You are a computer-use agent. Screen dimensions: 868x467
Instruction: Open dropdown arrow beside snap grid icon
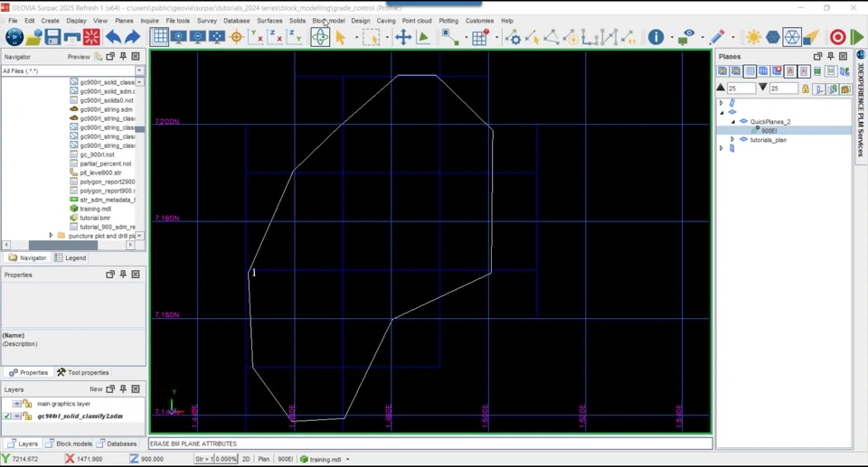[496, 38]
